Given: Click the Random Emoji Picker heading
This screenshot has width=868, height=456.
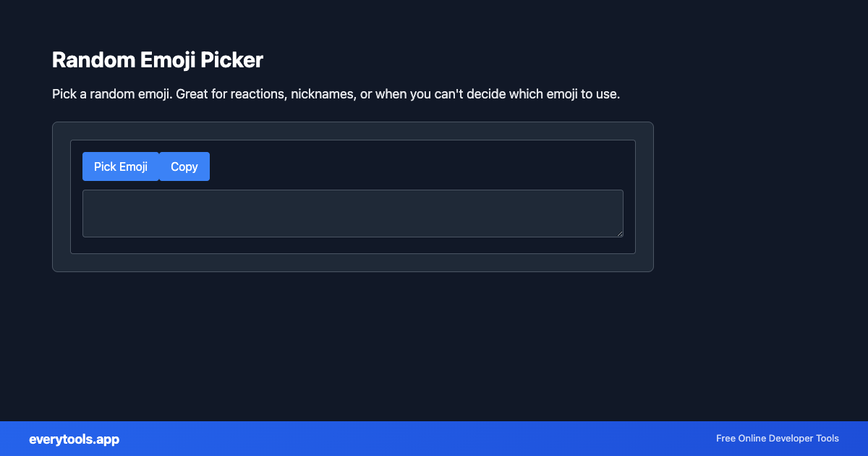Looking at the screenshot, I should tap(157, 60).
